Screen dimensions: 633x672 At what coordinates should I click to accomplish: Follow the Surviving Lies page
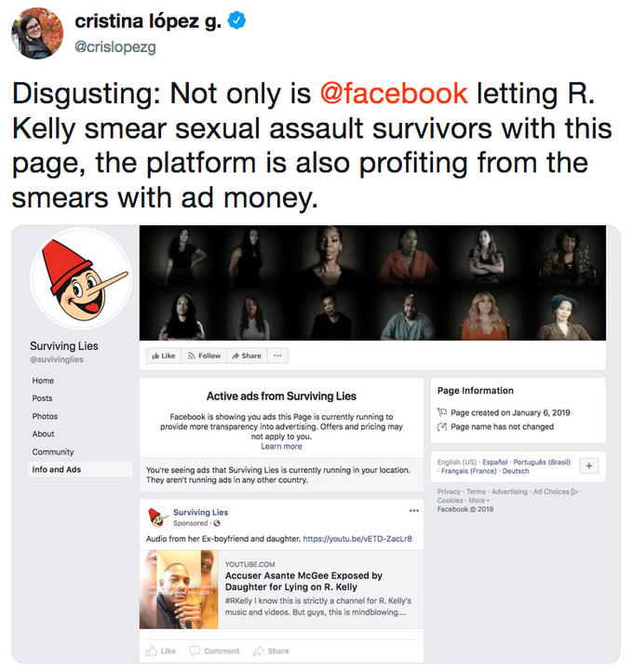click(x=204, y=356)
